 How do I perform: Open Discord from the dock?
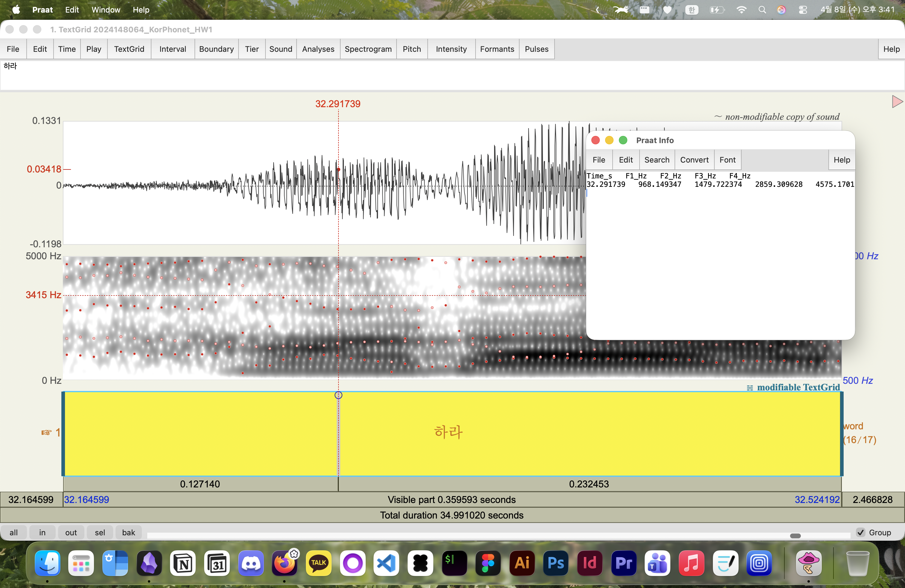[x=251, y=563]
